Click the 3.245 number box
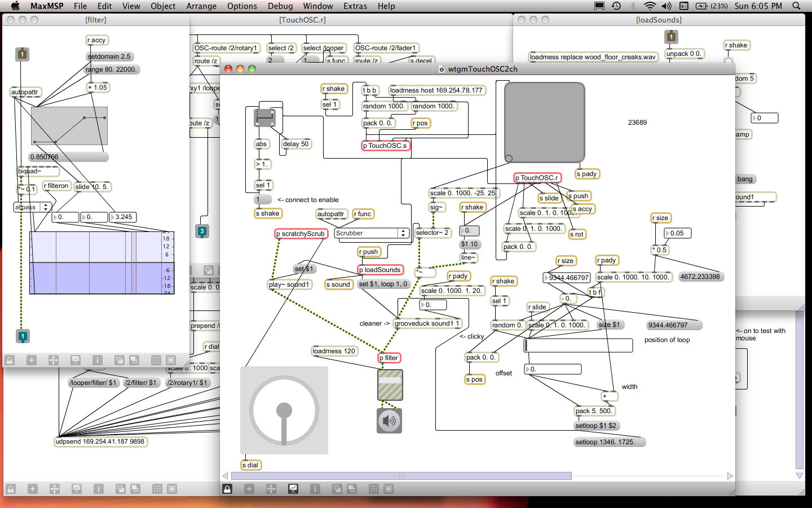Viewport: 812px width, 508px height. [123, 217]
